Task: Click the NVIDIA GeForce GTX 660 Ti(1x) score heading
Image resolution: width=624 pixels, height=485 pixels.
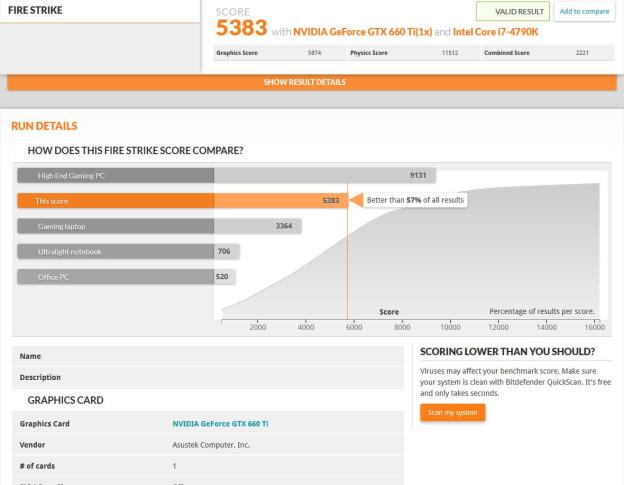Action: [363, 32]
